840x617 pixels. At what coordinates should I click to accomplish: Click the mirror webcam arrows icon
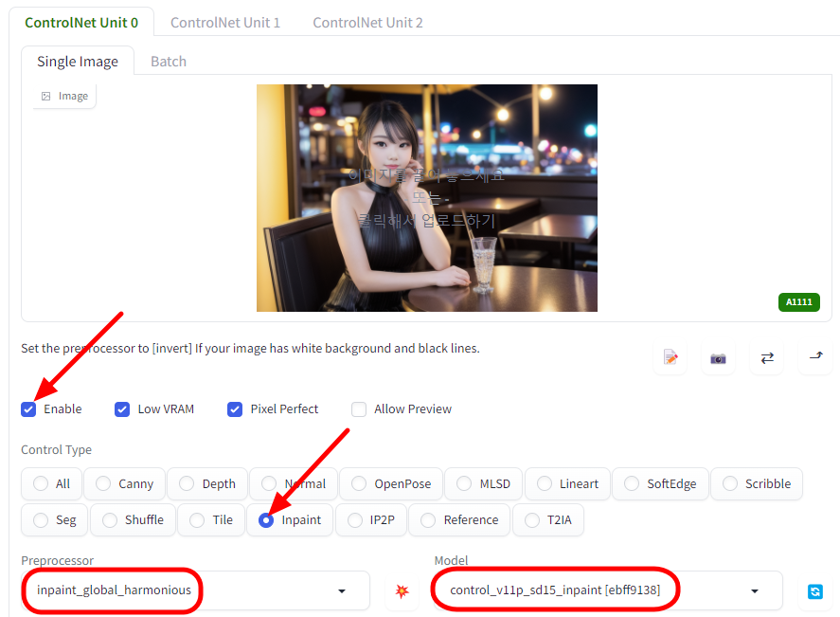pyautogui.click(x=766, y=357)
